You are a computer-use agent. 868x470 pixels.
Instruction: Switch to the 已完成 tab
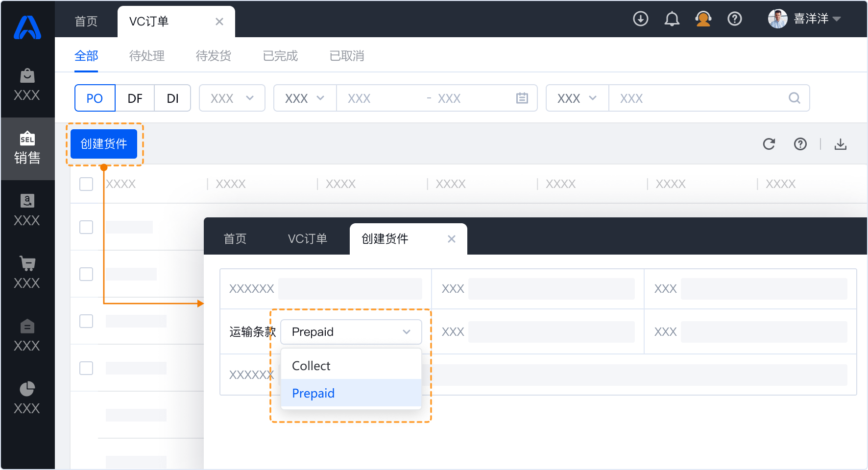pyautogui.click(x=280, y=56)
